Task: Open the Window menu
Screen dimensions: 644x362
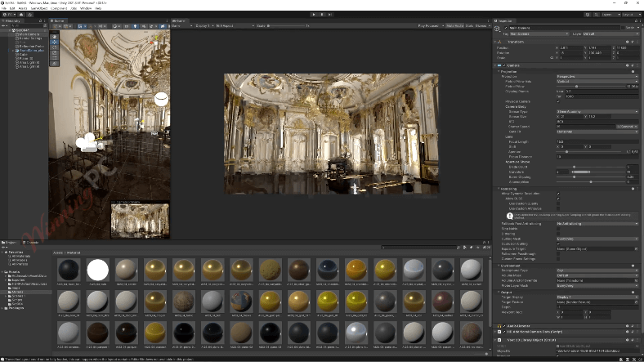Action: [x=86, y=8]
